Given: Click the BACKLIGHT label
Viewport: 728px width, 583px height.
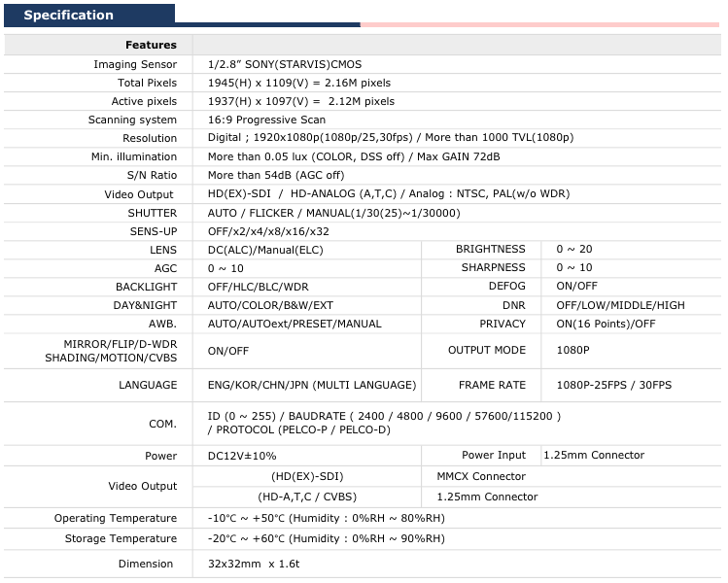Looking at the screenshot, I should (146, 288).
